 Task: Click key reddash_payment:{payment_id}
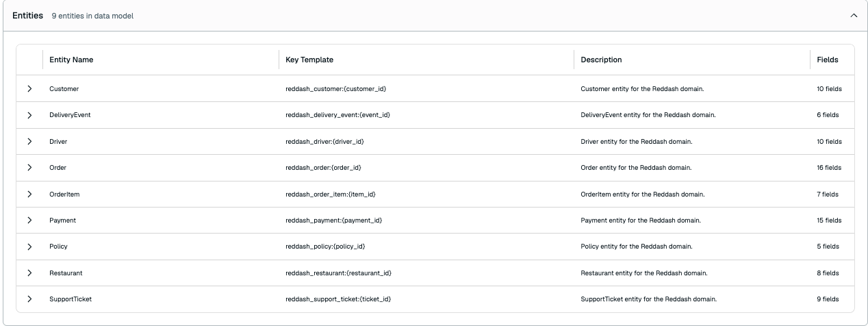tap(333, 221)
